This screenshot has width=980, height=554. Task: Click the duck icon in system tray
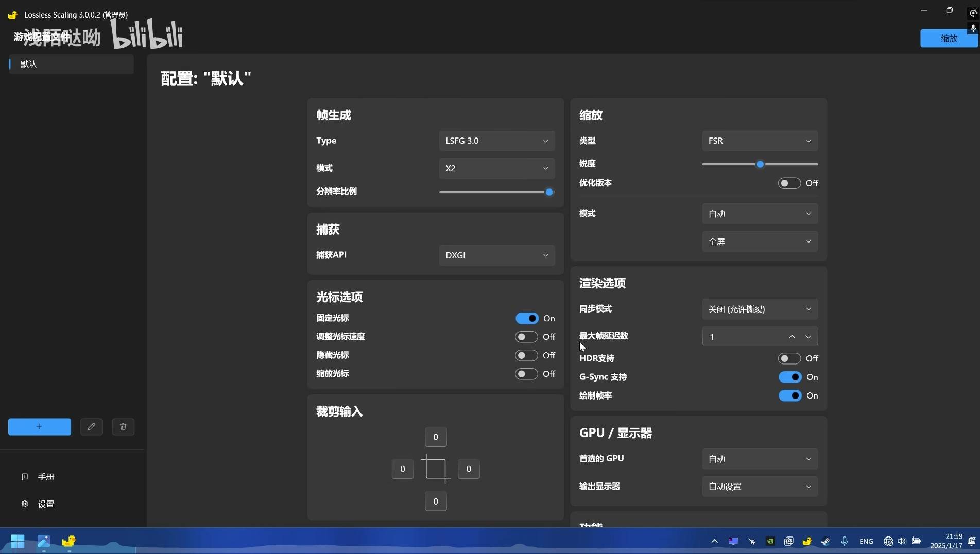[806, 541]
